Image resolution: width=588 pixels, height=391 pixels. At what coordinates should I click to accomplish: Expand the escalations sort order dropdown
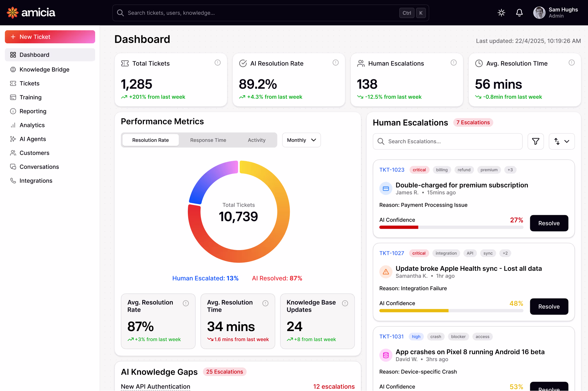coord(562,142)
